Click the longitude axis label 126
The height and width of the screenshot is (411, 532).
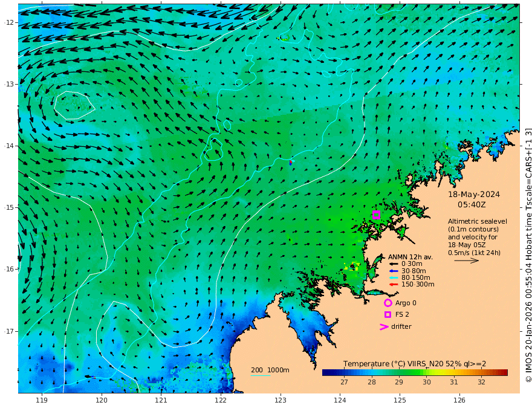[x=459, y=401]
